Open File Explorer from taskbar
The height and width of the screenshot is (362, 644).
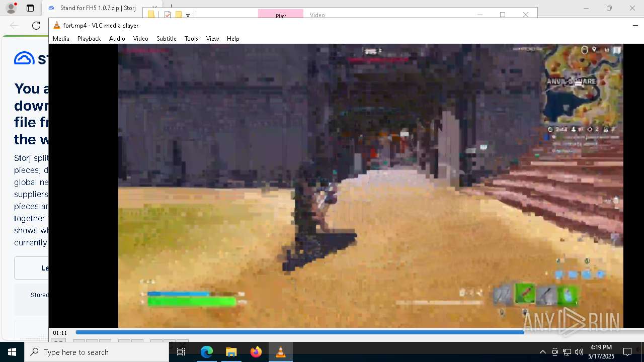(x=231, y=352)
